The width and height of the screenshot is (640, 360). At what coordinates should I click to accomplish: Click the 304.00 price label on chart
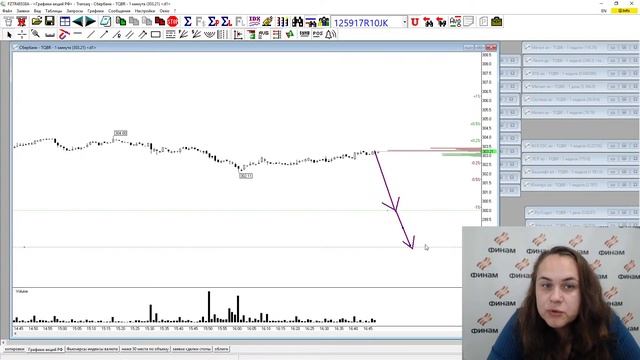click(120, 133)
